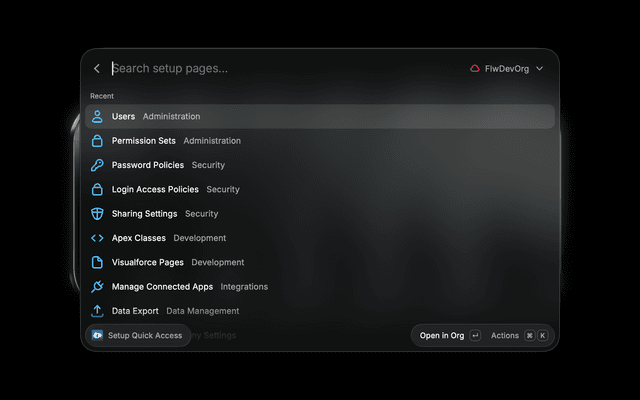Expand the FlwDevOrg org chevron

point(539,69)
